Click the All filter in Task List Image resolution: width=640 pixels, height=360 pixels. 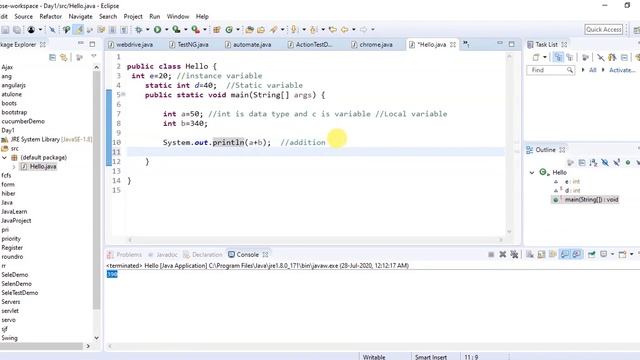pos(593,70)
